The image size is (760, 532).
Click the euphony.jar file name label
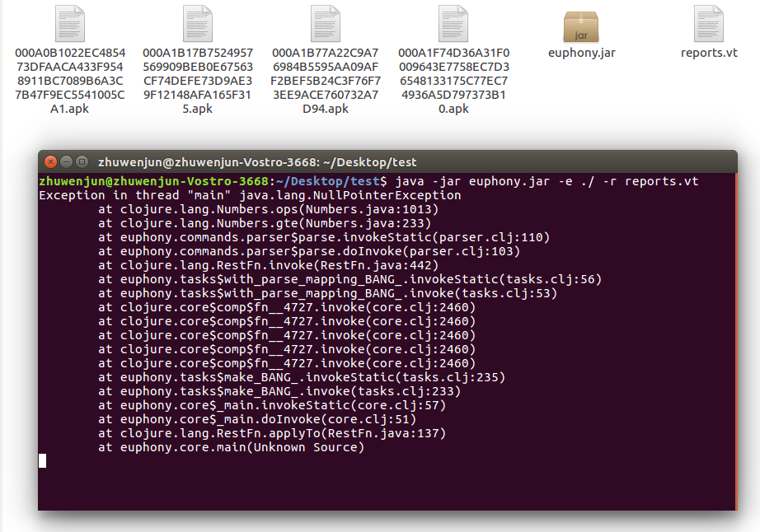coord(582,53)
